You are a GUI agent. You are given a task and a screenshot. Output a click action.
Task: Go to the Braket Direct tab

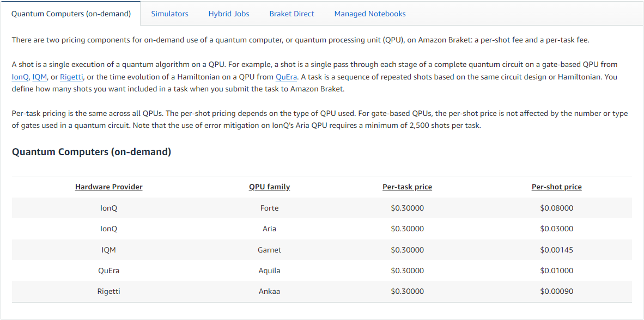coord(291,14)
